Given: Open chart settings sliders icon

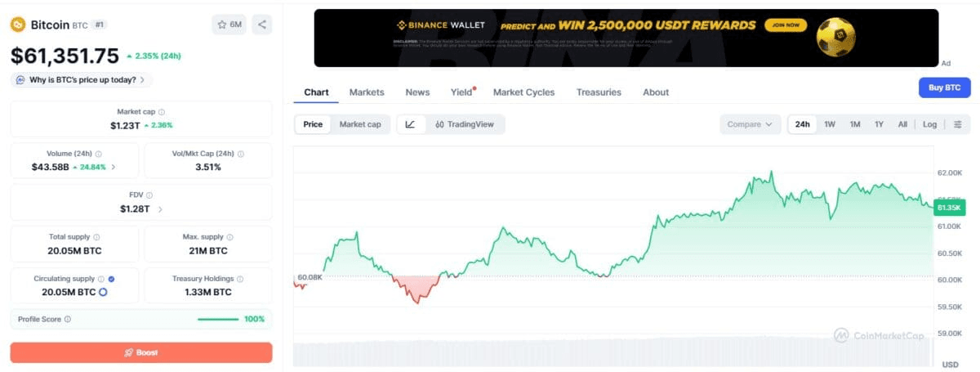Looking at the screenshot, I should click(957, 124).
